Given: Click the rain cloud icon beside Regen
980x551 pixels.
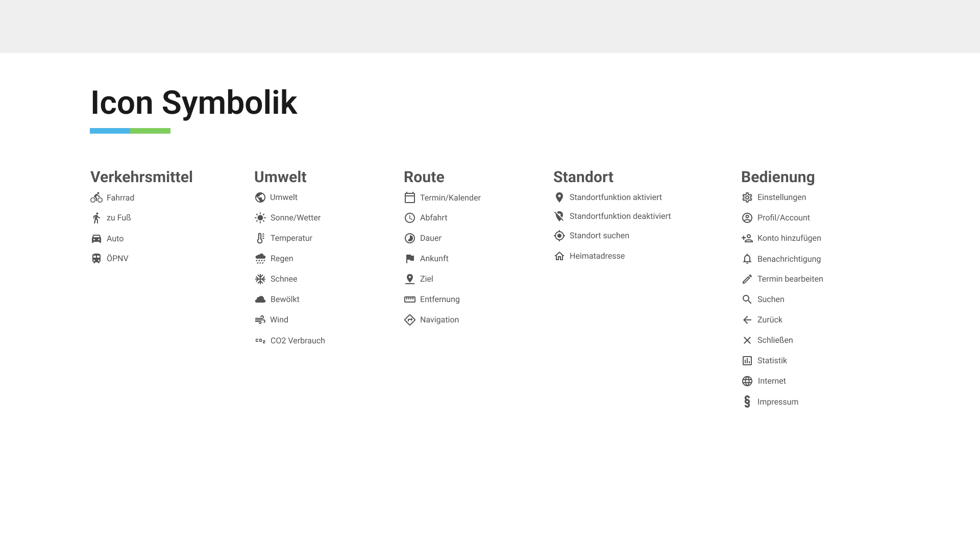Looking at the screenshot, I should (x=260, y=259).
